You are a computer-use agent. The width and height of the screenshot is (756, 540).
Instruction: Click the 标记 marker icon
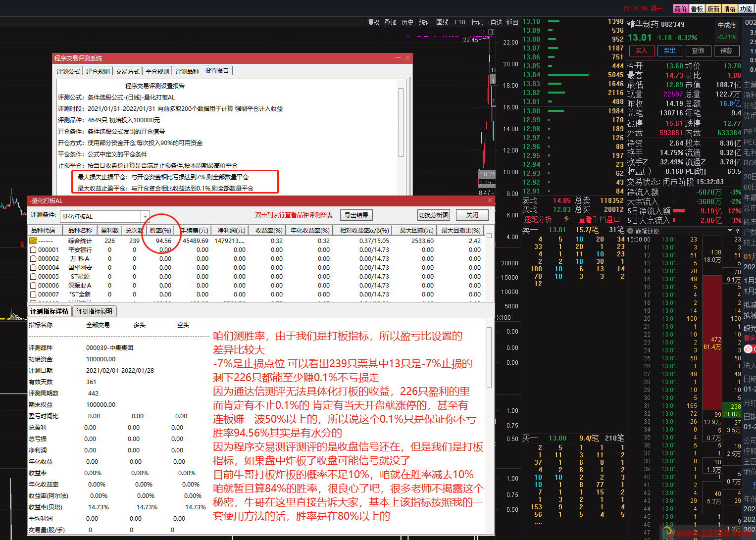coord(477,22)
